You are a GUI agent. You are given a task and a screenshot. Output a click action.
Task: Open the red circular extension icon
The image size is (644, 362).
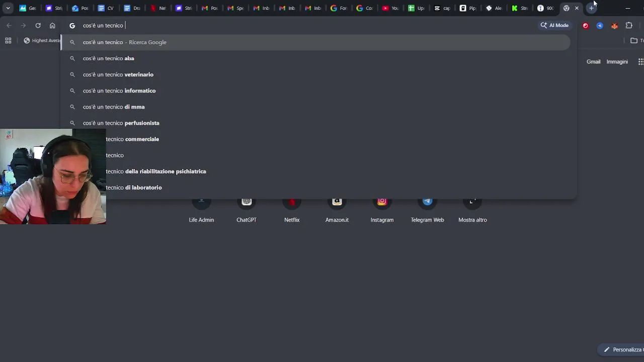coord(586,25)
